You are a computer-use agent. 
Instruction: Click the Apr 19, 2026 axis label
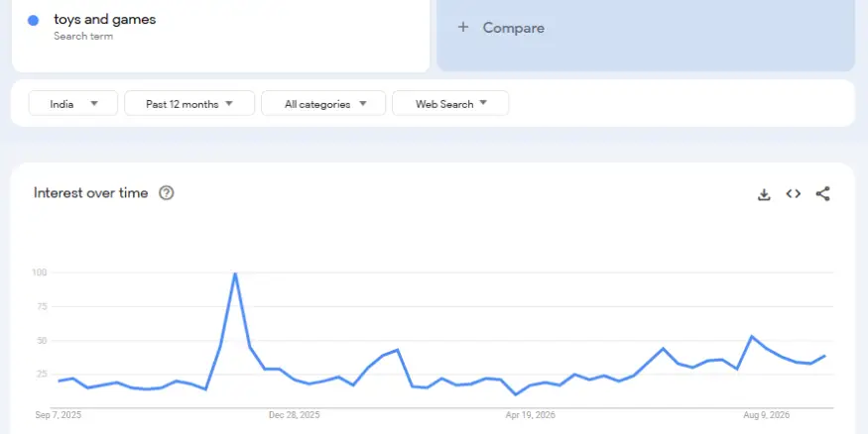[531, 415]
